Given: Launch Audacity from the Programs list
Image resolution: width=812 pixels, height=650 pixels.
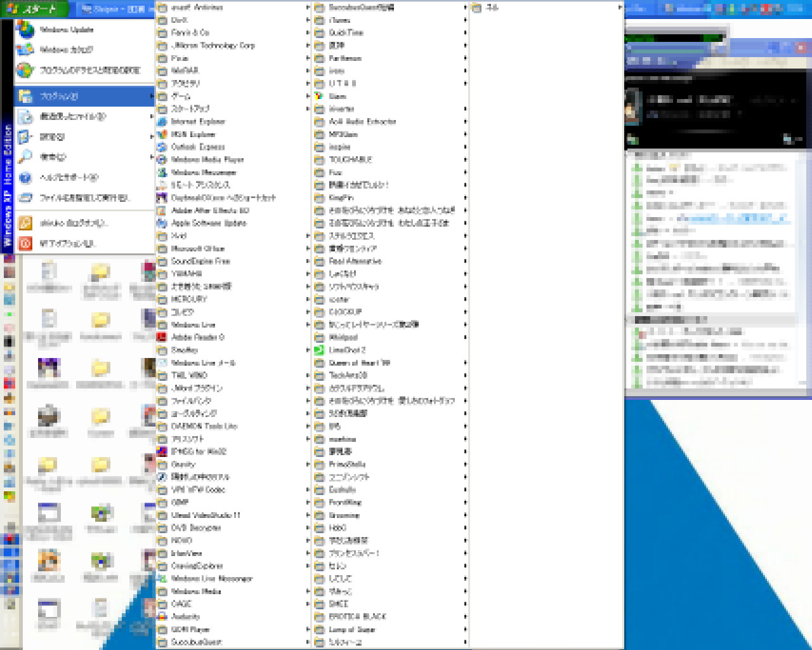Looking at the screenshot, I should coord(185,616).
